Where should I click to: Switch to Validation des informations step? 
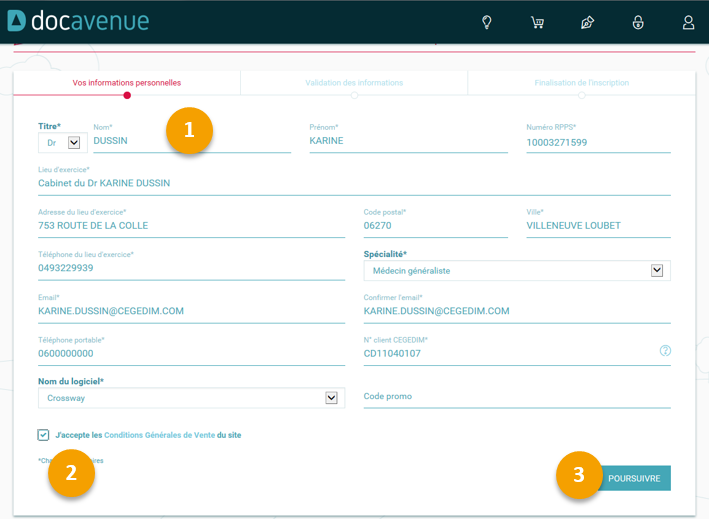(x=354, y=83)
